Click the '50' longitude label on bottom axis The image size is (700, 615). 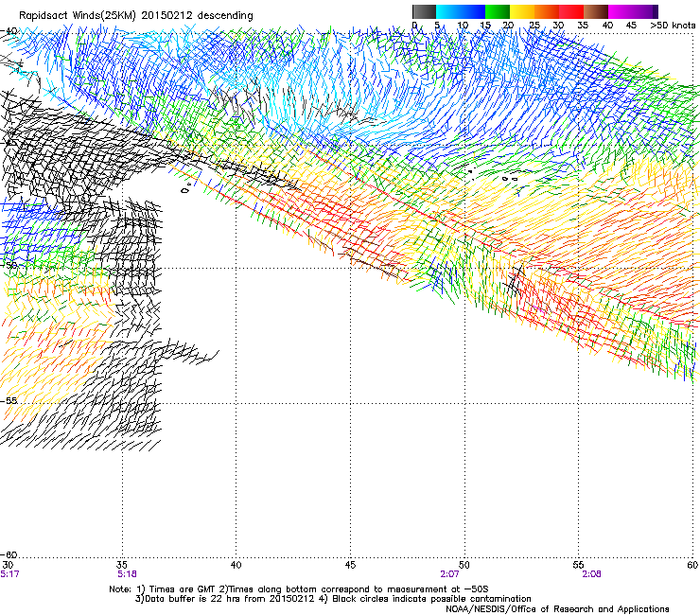pos(464,565)
